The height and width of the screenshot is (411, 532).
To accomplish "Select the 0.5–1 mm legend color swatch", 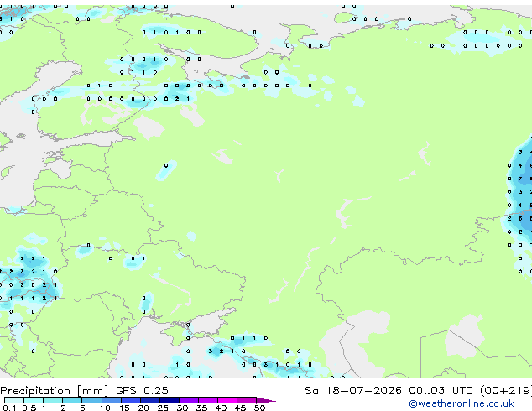I will point(34,400).
